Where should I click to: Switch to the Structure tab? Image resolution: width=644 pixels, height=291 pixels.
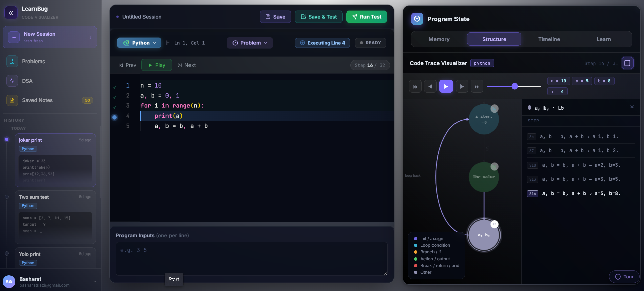tap(494, 39)
